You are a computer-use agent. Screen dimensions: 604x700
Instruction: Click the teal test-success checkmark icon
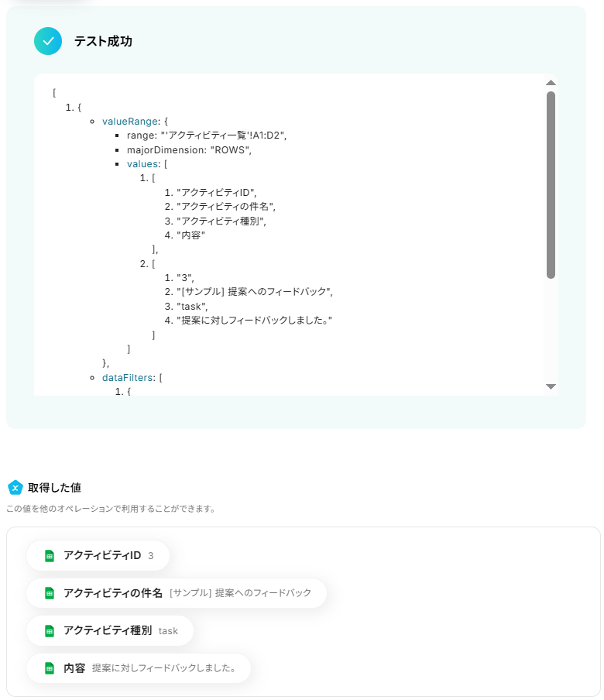(x=48, y=41)
